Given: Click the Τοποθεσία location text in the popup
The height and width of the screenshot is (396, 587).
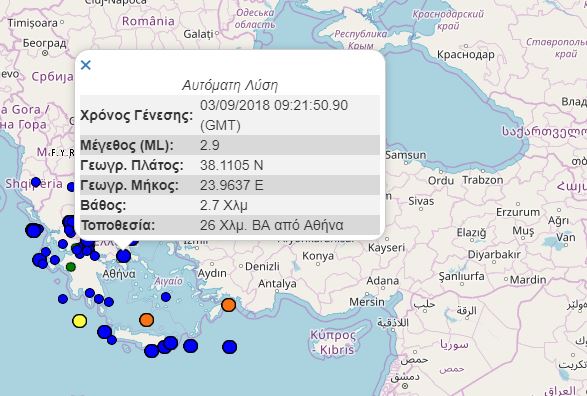Looking at the screenshot, I should click(271, 225).
